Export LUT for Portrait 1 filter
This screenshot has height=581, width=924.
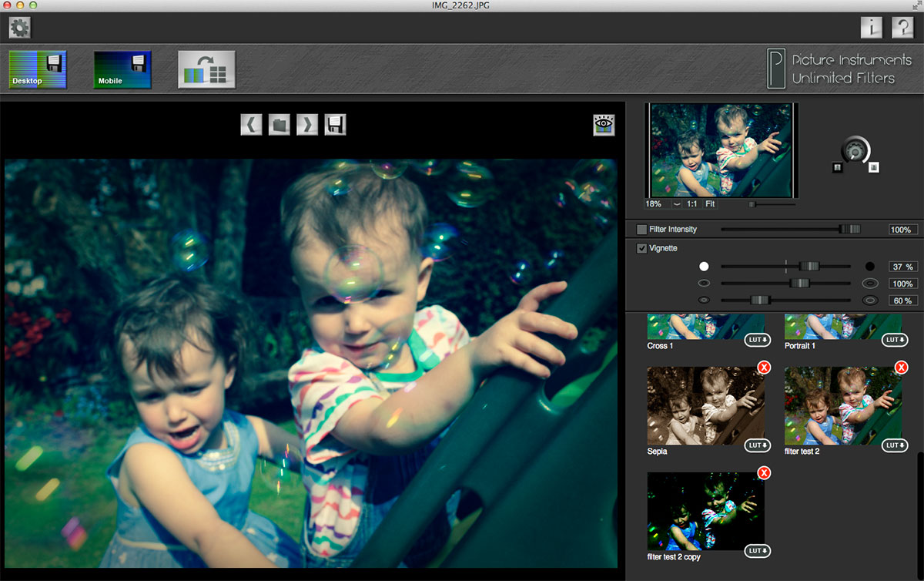click(x=896, y=340)
